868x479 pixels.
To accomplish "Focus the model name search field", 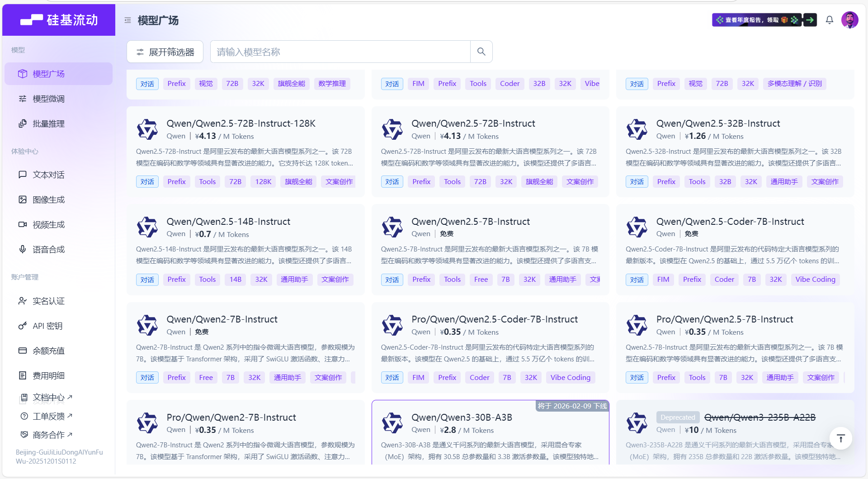I will pyautogui.click(x=340, y=52).
